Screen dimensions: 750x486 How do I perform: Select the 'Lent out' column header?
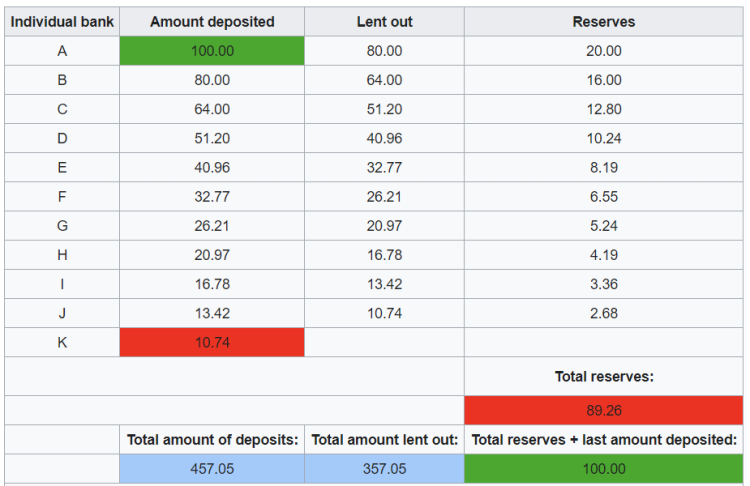click(384, 22)
